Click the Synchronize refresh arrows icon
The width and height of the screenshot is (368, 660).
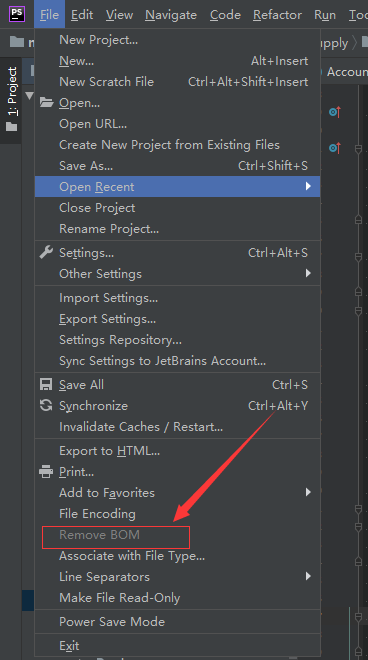[x=46, y=405]
